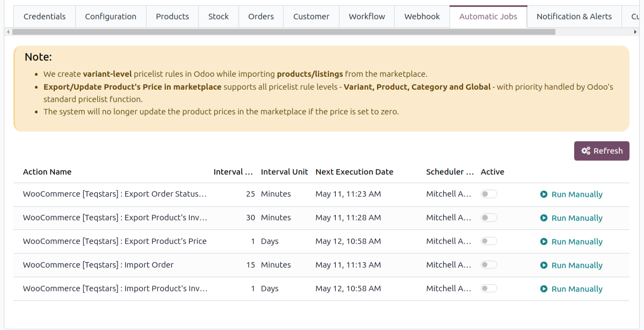Go to the Orders tab
Image resolution: width=644 pixels, height=330 pixels.
[261, 17]
